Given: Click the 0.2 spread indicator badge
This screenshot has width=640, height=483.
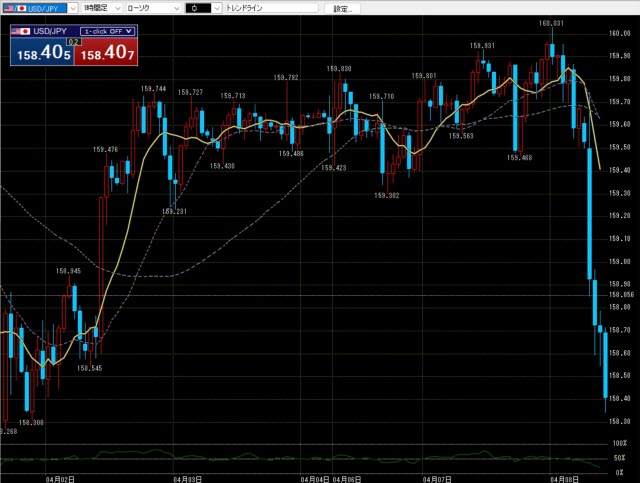Looking at the screenshot, I should coord(72,42).
